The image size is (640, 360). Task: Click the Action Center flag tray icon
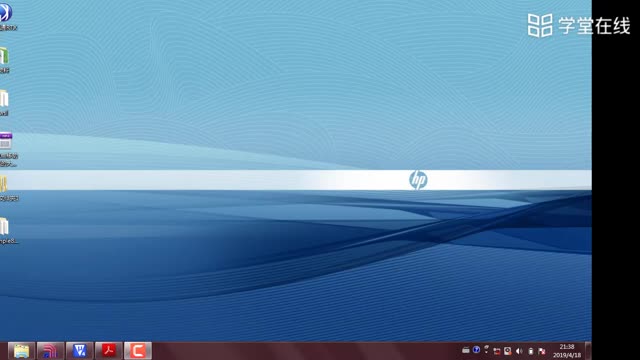point(542,351)
